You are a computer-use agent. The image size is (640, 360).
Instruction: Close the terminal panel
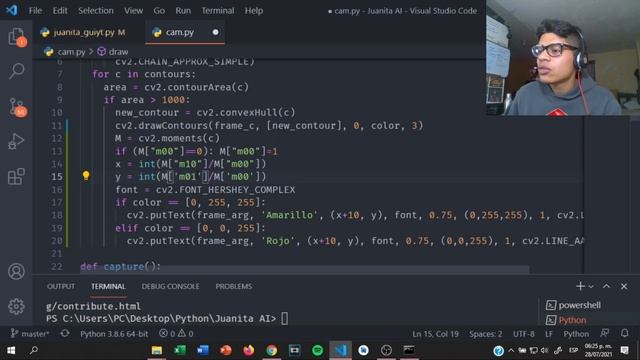pos(624,286)
